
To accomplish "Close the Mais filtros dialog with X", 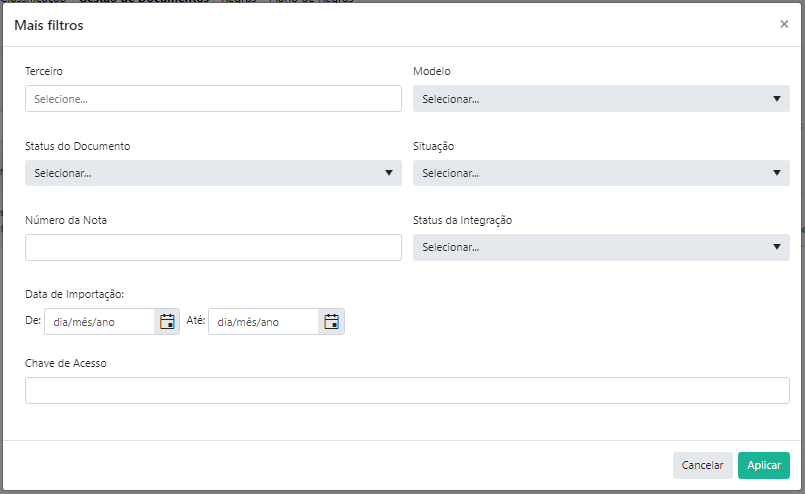I will click(784, 24).
